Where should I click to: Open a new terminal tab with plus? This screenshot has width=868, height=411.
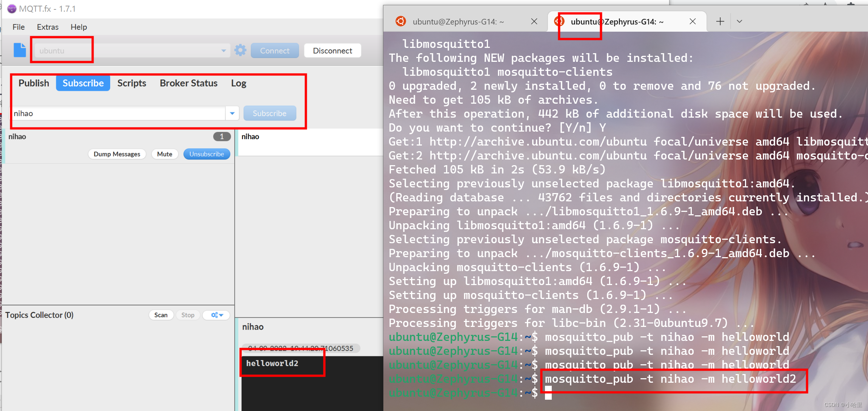(720, 21)
